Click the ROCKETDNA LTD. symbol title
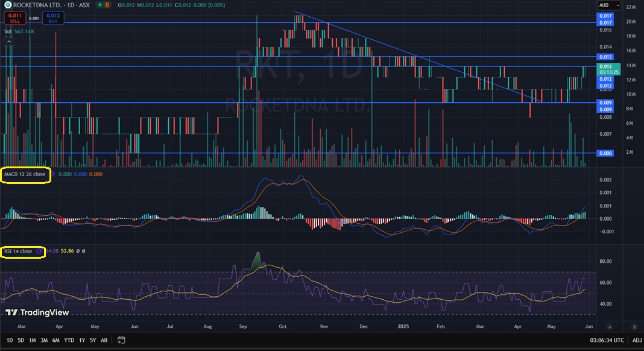Image resolution: width=644 pixels, height=351 pixels. 37,5
